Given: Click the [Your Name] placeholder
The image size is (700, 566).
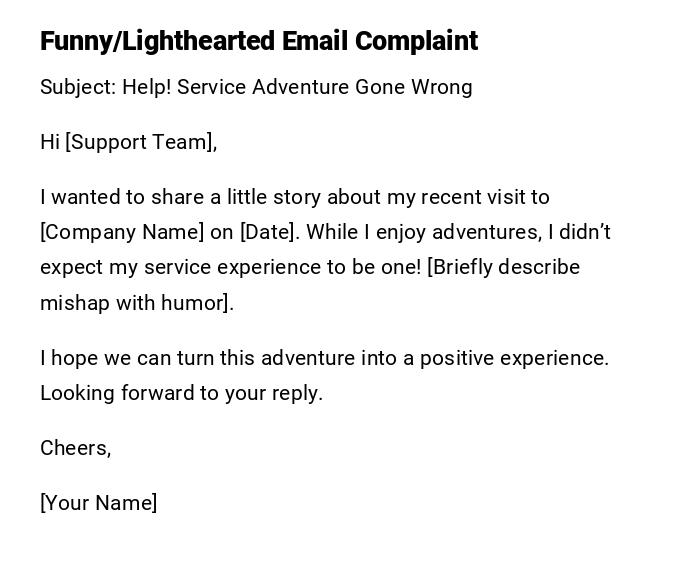Looking at the screenshot, I should 98,503.
